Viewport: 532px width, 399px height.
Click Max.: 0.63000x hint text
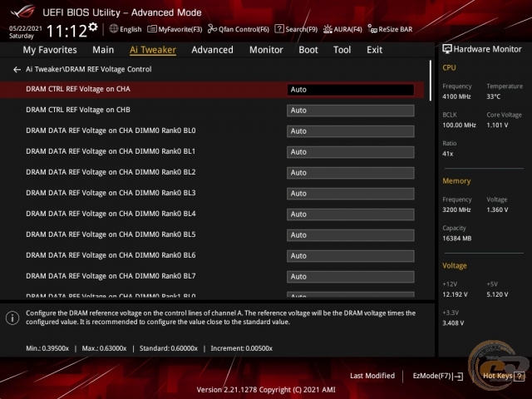point(104,348)
